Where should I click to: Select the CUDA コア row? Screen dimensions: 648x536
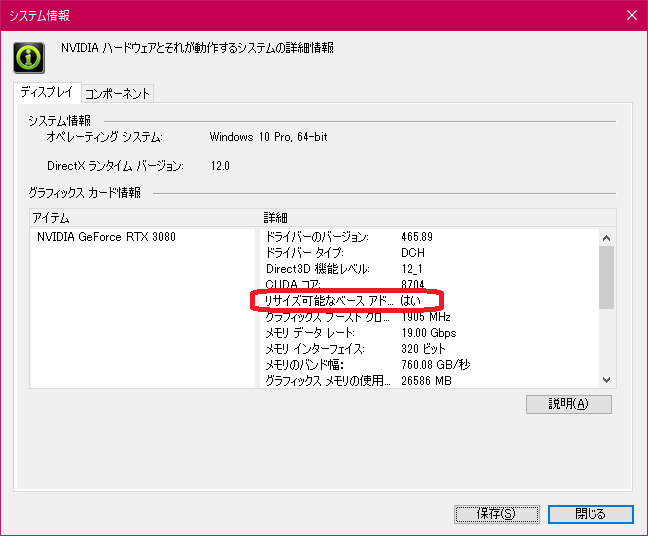[430, 284]
